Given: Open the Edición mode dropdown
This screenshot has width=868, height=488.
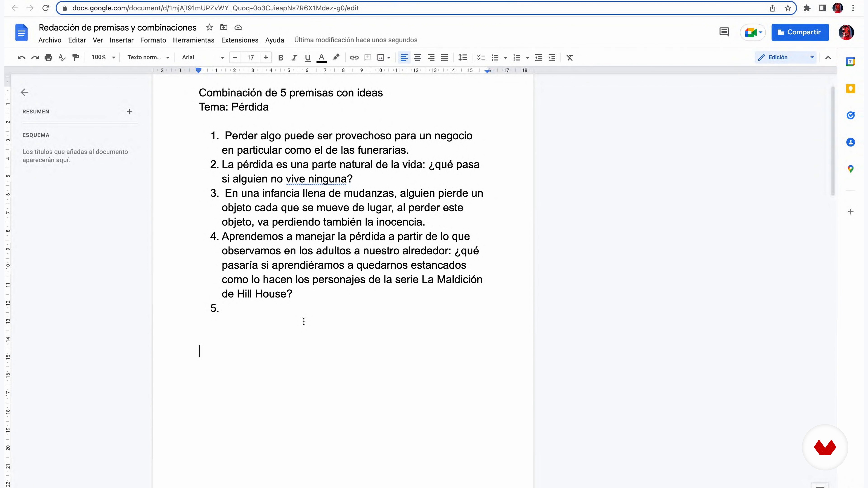Looking at the screenshot, I should (785, 58).
